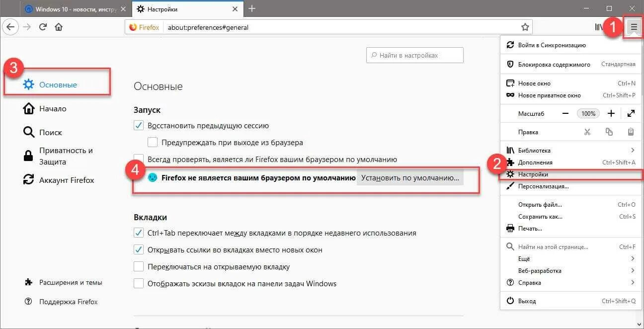This screenshot has width=644, height=329.
Task: Open Аккаунт Firefox category
Action: tap(59, 180)
